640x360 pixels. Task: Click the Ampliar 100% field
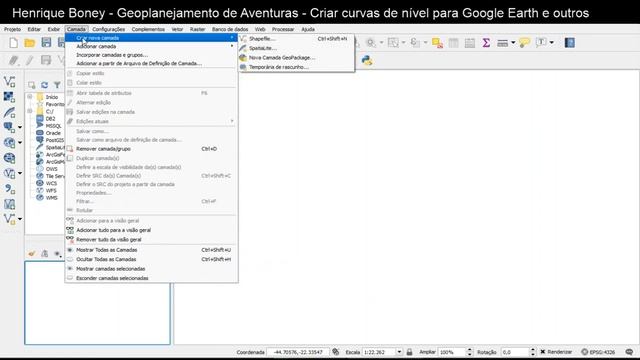pos(452,352)
